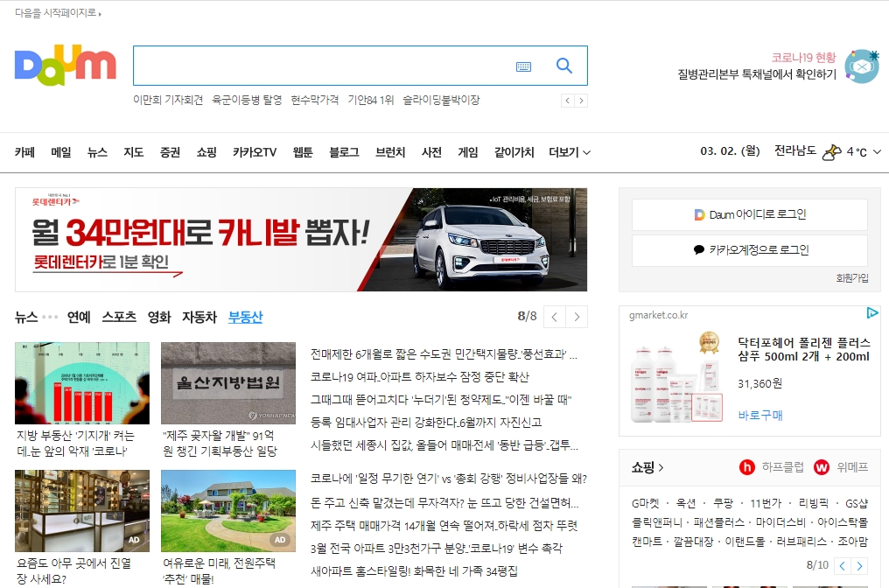Go to next shopping page arrow
889x588 pixels.
tap(859, 566)
